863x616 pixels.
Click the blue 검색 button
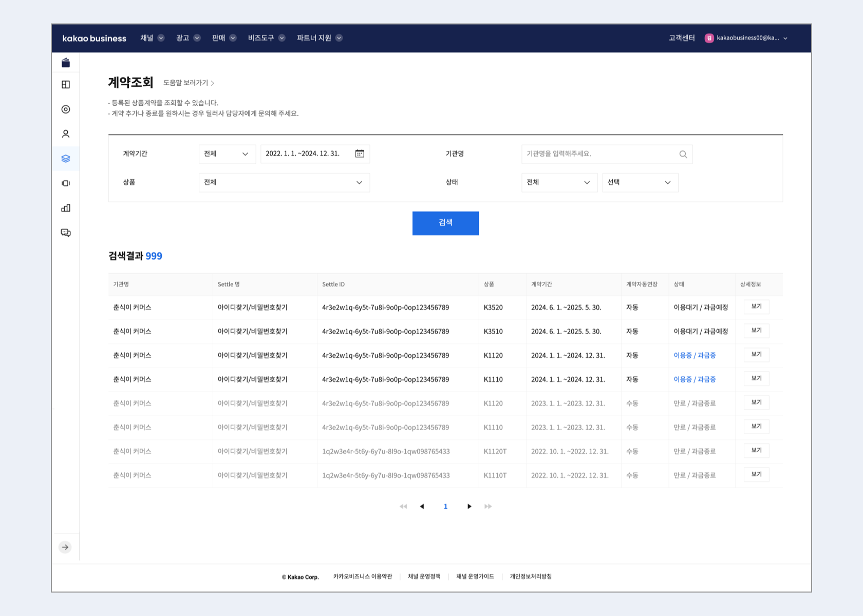tap(445, 223)
